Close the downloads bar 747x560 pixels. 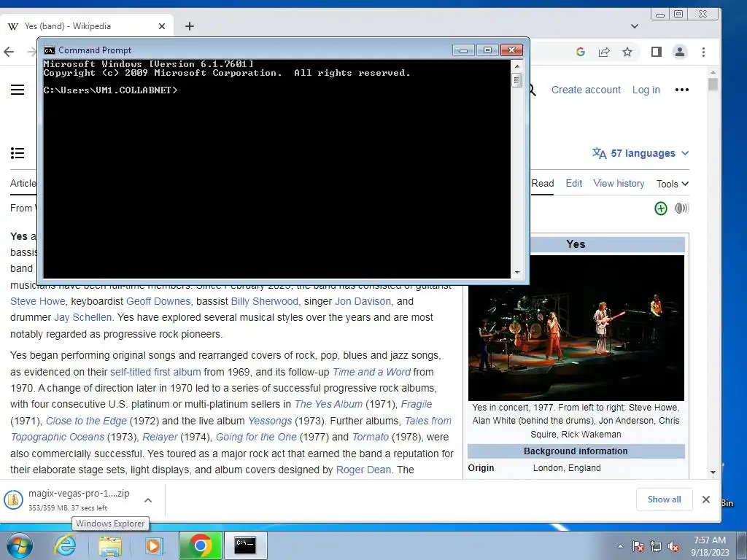coord(706,499)
